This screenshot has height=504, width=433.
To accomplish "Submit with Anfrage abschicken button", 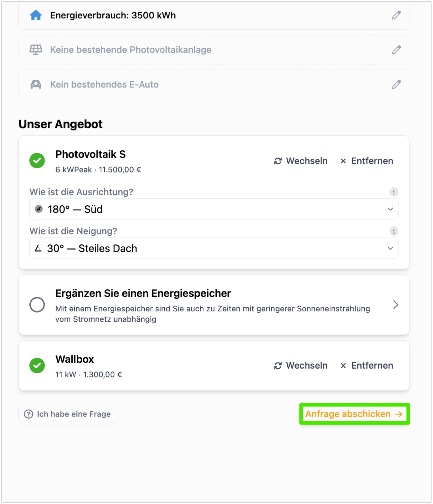I will (354, 414).
